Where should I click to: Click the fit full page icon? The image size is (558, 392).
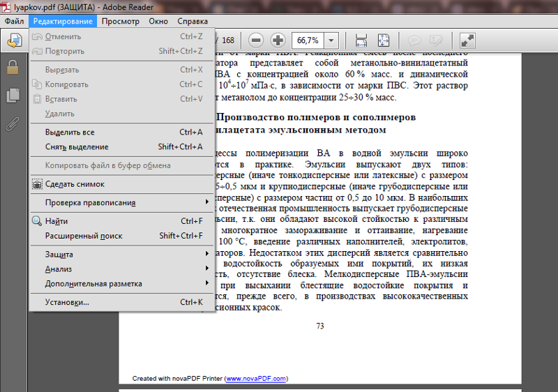(x=384, y=40)
